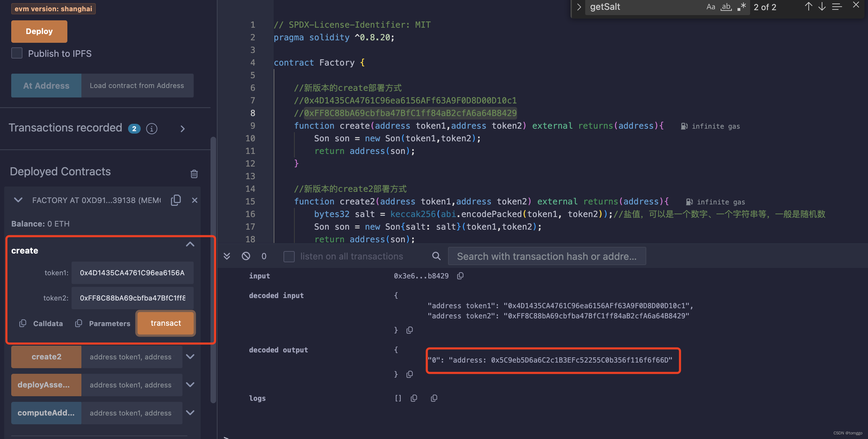Toggle match case (Aa) in getSalt search

click(710, 7)
